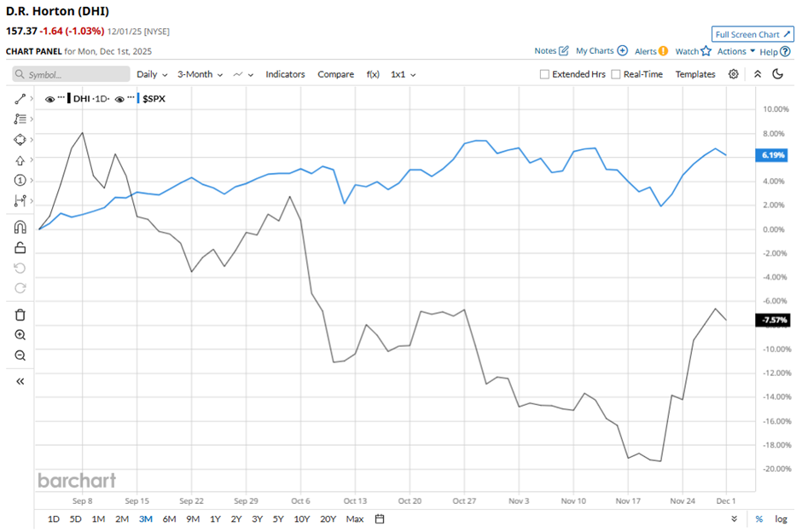Enable the Extended Hrs checkbox

[544, 74]
